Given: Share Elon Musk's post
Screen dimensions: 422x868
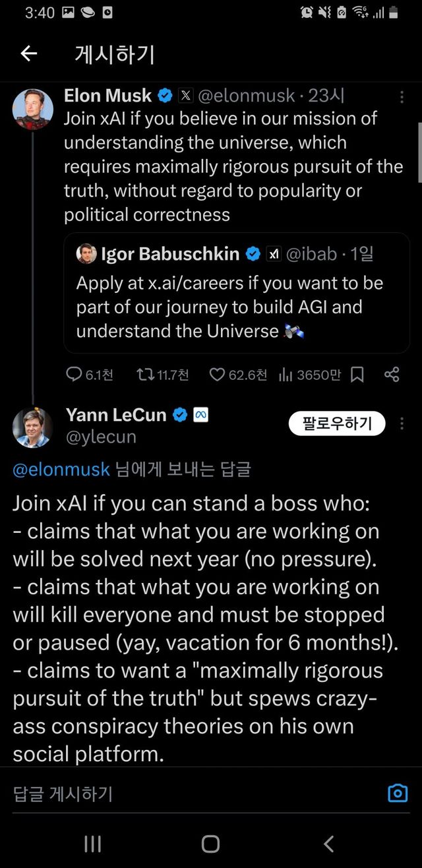Looking at the screenshot, I should click(392, 375).
